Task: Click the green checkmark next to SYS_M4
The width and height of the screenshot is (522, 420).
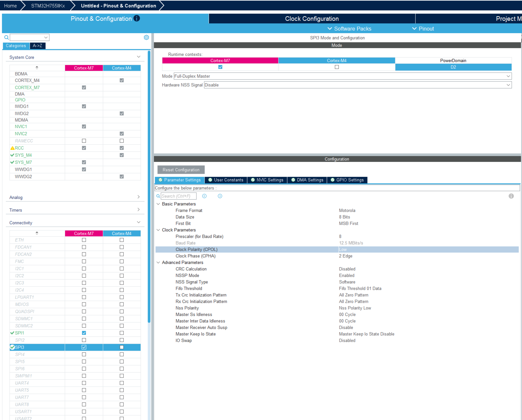Action: (x=12, y=155)
